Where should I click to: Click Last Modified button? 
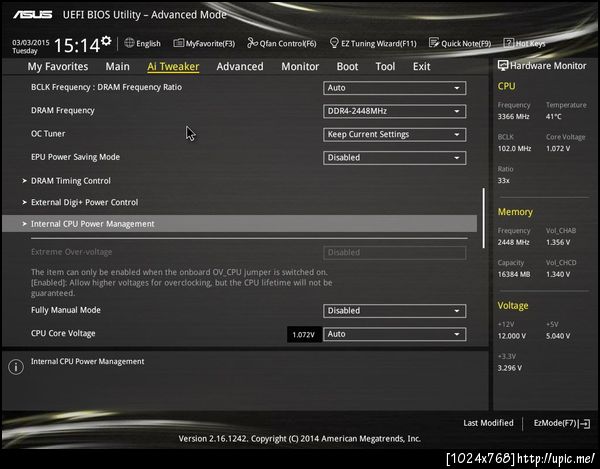pyautogui.click(x=489, y=423)
